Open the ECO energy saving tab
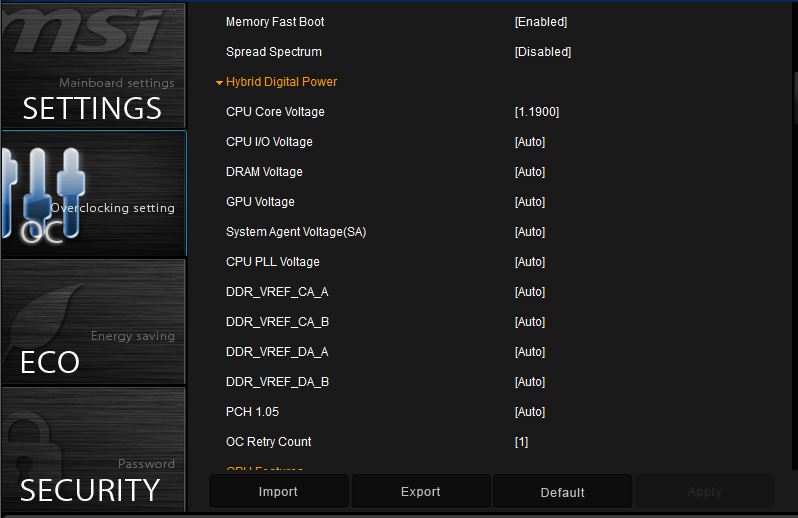Image resolution: width=798 pixels, height=518 pixels. click(x=93, y=322)
